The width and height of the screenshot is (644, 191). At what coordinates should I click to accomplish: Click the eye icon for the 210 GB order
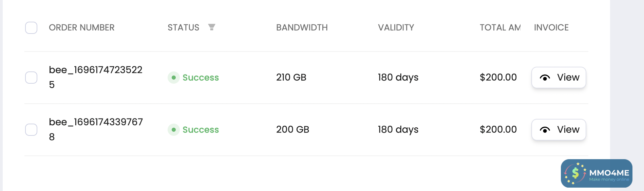pos(545,78)
